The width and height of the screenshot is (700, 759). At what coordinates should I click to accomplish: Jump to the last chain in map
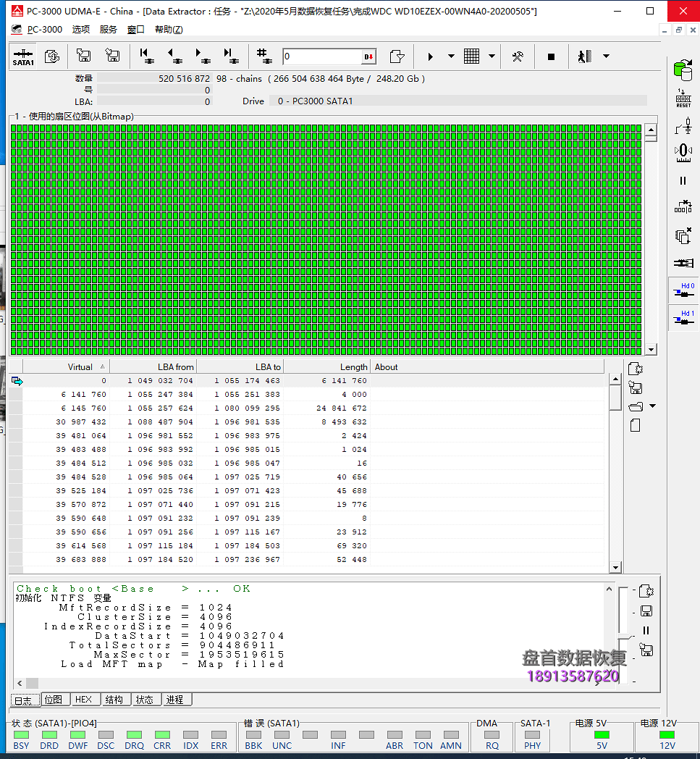[231, 56]
